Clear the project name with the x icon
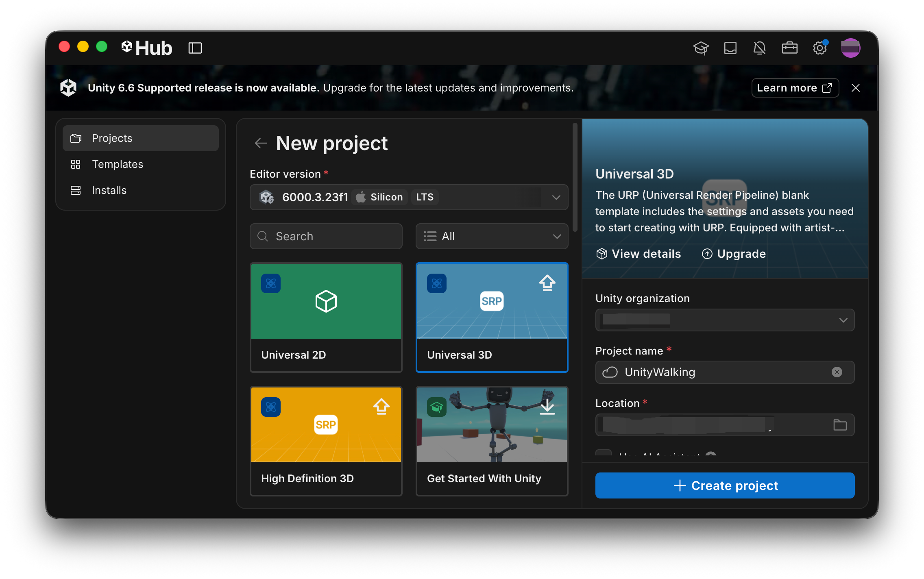Viewport: 924px width, 579px height. [x=837, y=372]
